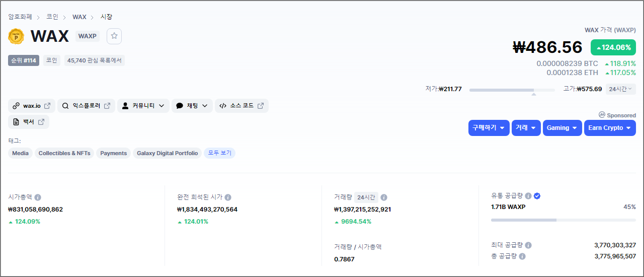644x277 pixels.
Task: Click the WAX coin logo
Action: point(16,36)
